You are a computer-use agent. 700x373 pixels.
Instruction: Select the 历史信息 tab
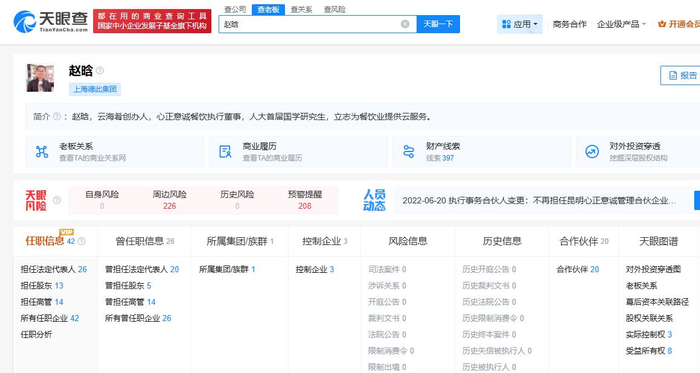(x=502, y=241)
